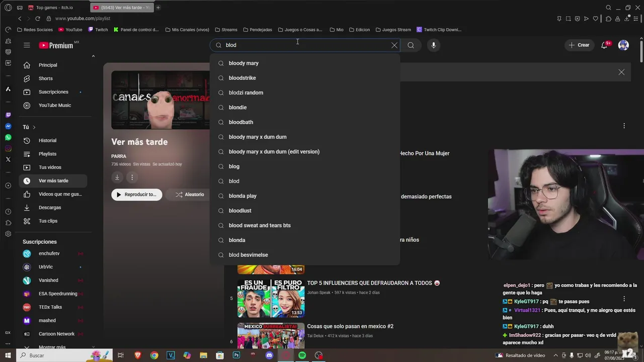The height and width of the screenshot is (362, 644).
Task: Open 'Twitch Clip Downl...' bookmark
Action: pos(439,30)
